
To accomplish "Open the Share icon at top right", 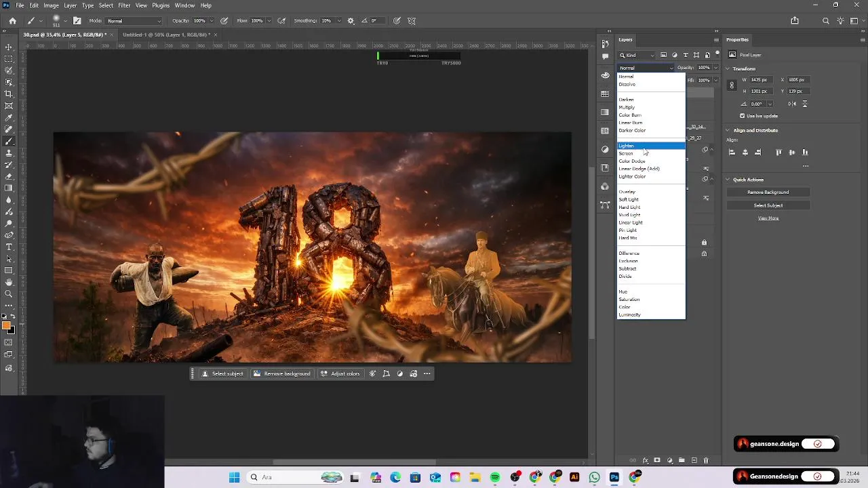I will 795,21.
